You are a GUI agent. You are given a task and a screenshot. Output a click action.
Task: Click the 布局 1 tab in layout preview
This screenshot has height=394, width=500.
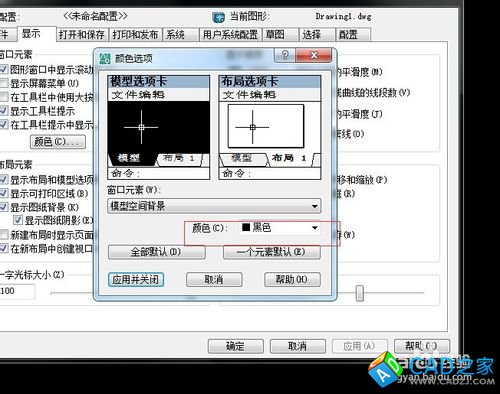[289, 158]
